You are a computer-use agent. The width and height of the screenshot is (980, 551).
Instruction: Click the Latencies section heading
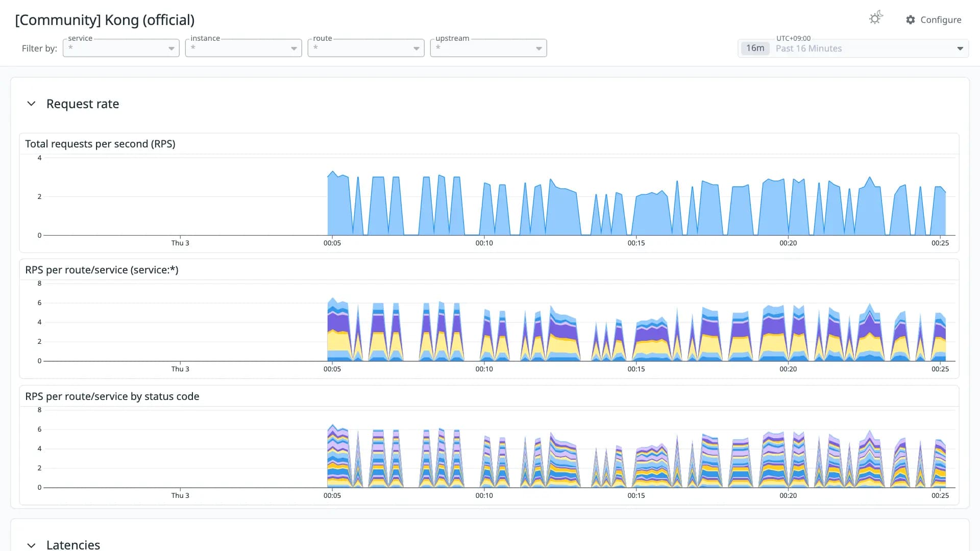click(73, 544)
